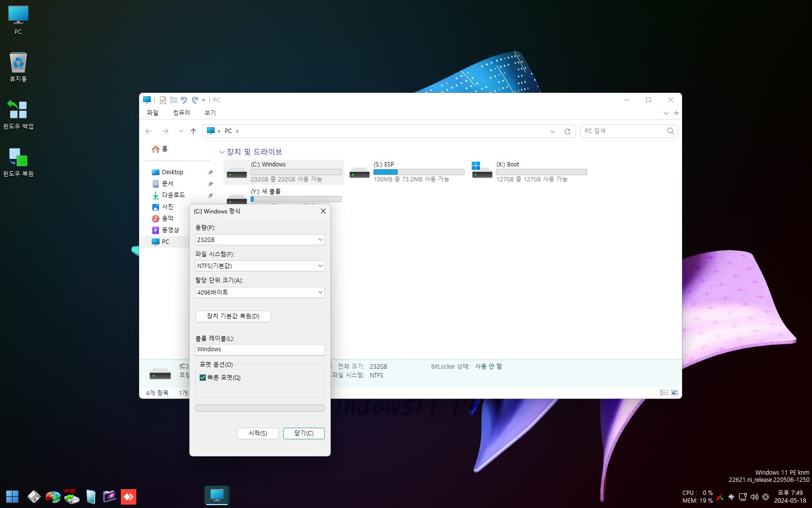Click the format progress bar
The height and width of the screenshot is (508, 812).
pyautogui.click(x=260, y=408)
